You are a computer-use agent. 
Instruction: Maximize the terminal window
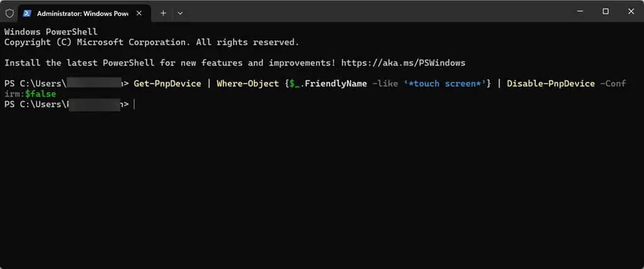(606, 12)
